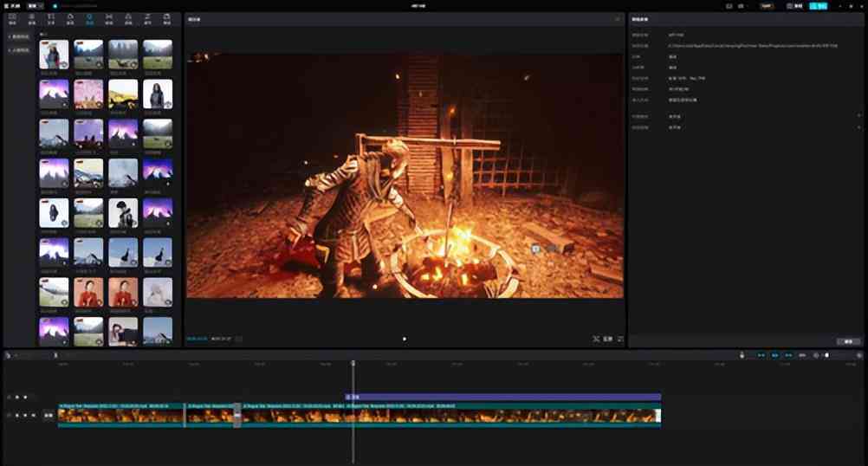Open the aspect ratio button in the player

[x=608, y=339]
